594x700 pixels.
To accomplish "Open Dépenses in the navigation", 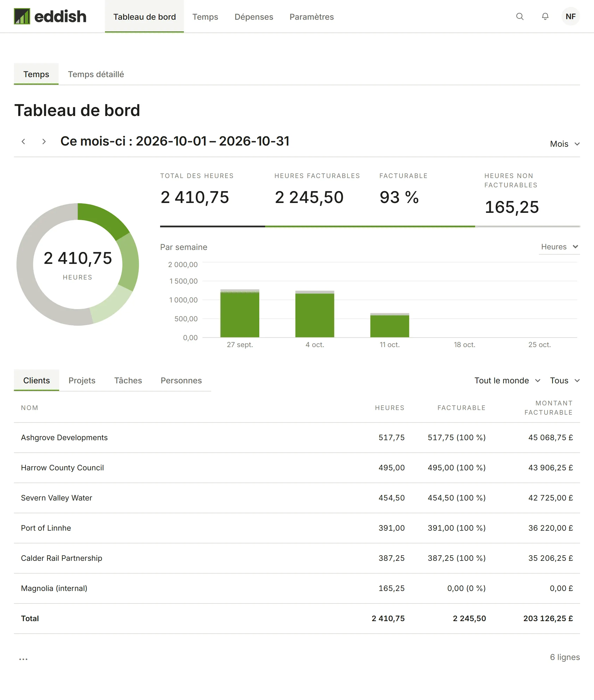I will click(x=253, y=17).
